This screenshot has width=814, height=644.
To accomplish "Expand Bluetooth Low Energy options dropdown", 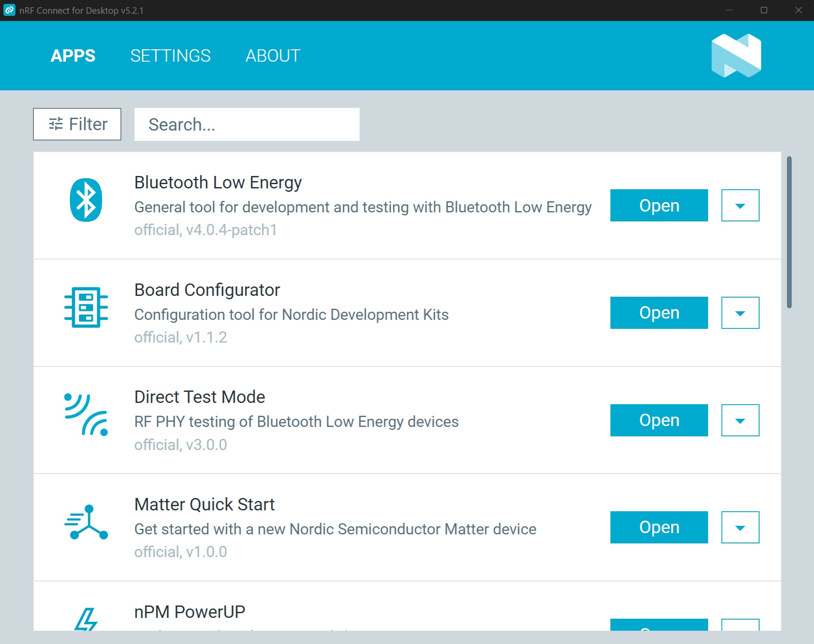I will (740, 206).
